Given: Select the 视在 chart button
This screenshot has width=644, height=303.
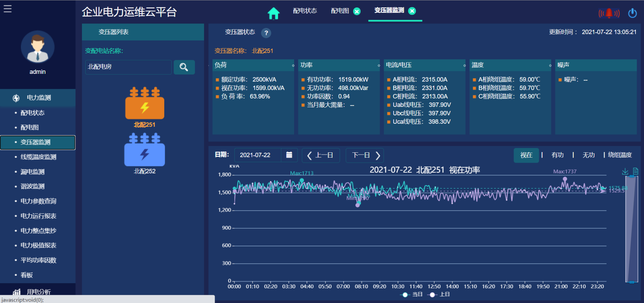Looking at the screenshot, I should 526,155.
